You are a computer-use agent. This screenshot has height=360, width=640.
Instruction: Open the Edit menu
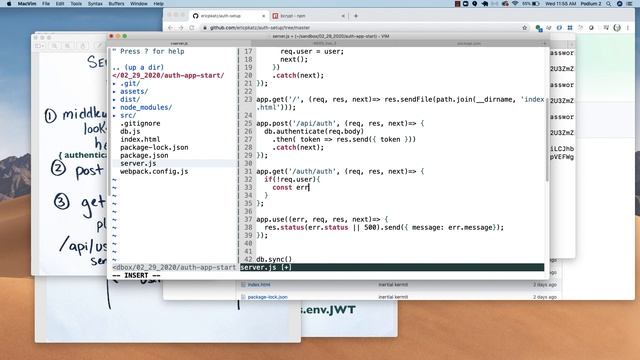click(60, 4)
